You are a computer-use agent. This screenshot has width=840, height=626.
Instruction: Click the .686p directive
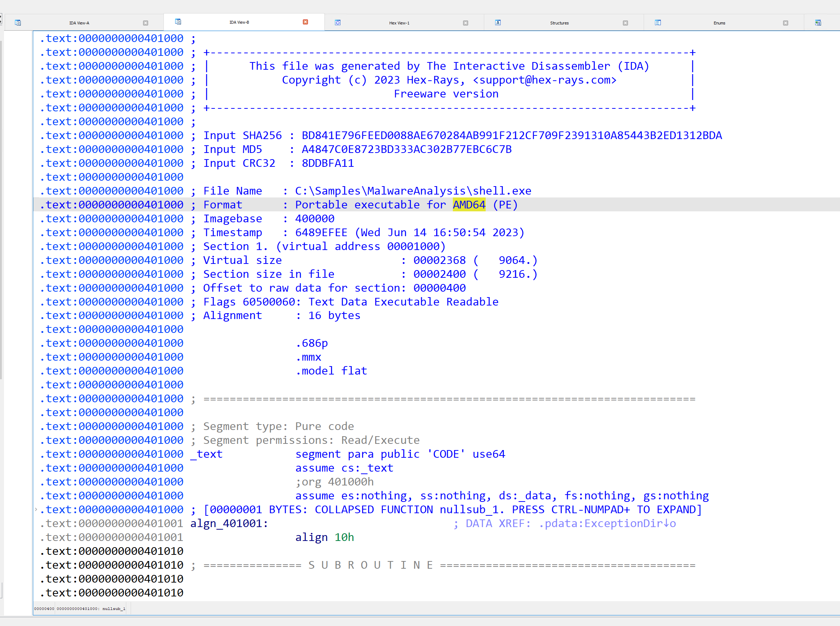311,343
